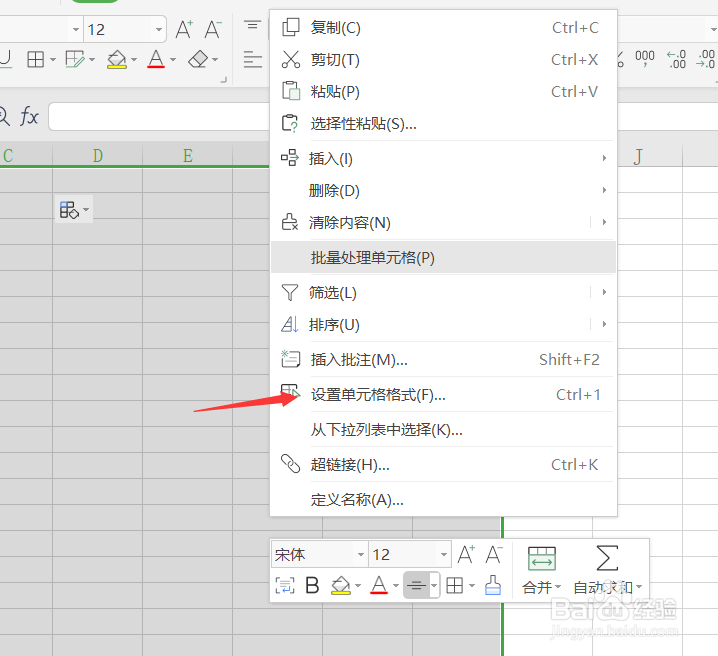The image size is (718, 656).
Task: Choose 插入批注(M)... entry
Action: (x=443, y=360)
